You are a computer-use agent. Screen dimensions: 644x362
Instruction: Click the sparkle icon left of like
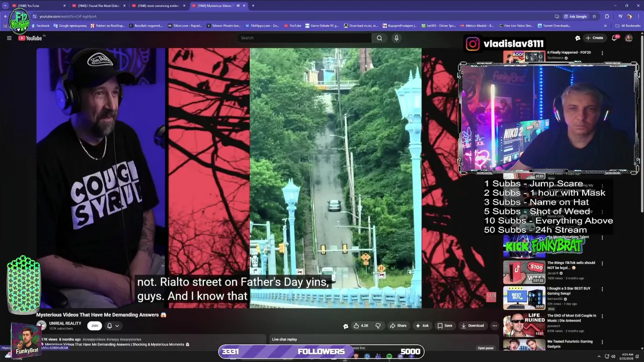(x=346, y=326)
